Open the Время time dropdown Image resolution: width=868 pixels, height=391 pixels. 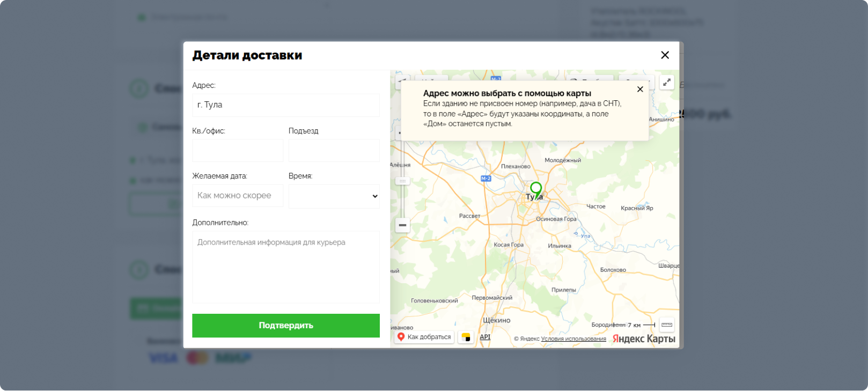(x=334, y=196)
